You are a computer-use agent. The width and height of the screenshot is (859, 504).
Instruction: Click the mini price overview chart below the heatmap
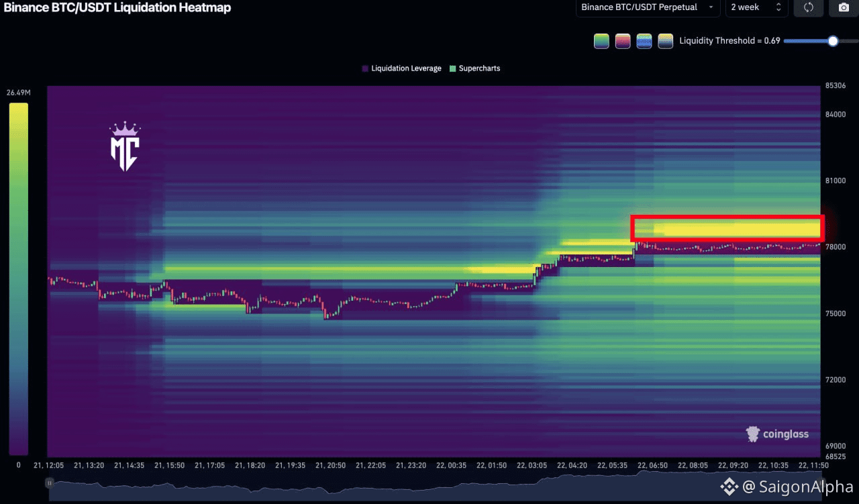point(435,485)
